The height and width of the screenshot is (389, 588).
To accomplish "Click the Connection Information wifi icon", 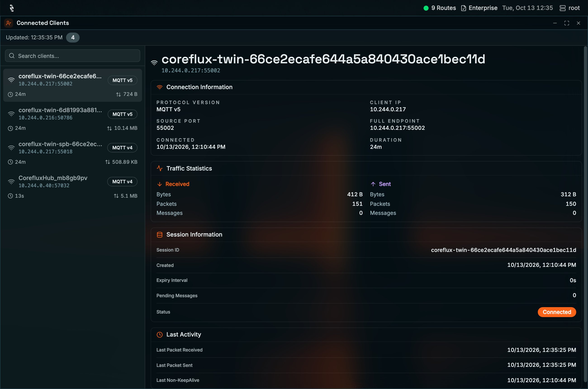I will point(159,87).
